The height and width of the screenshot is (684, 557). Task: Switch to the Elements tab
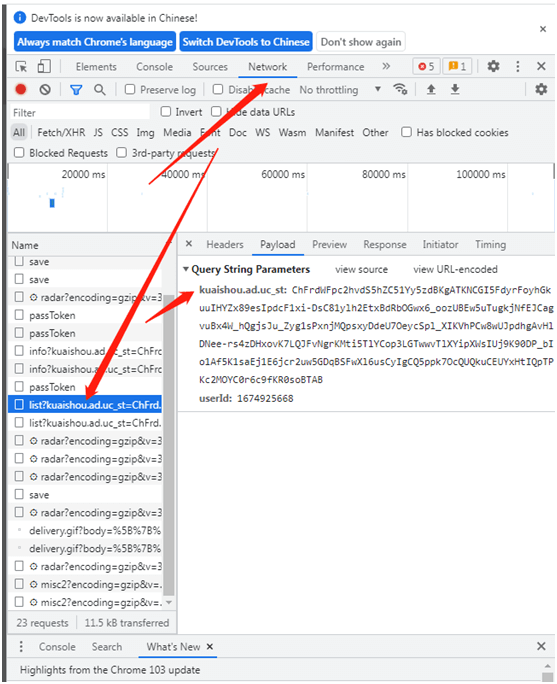[x=96, y=67]
